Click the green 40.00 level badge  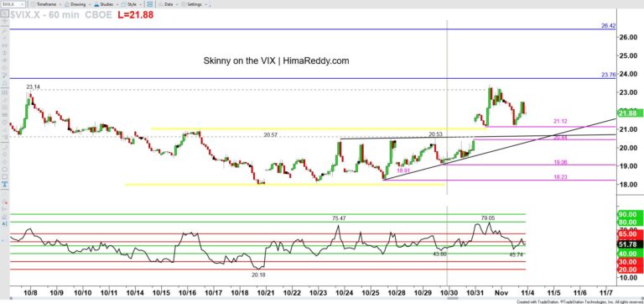[x=630, y=254]
